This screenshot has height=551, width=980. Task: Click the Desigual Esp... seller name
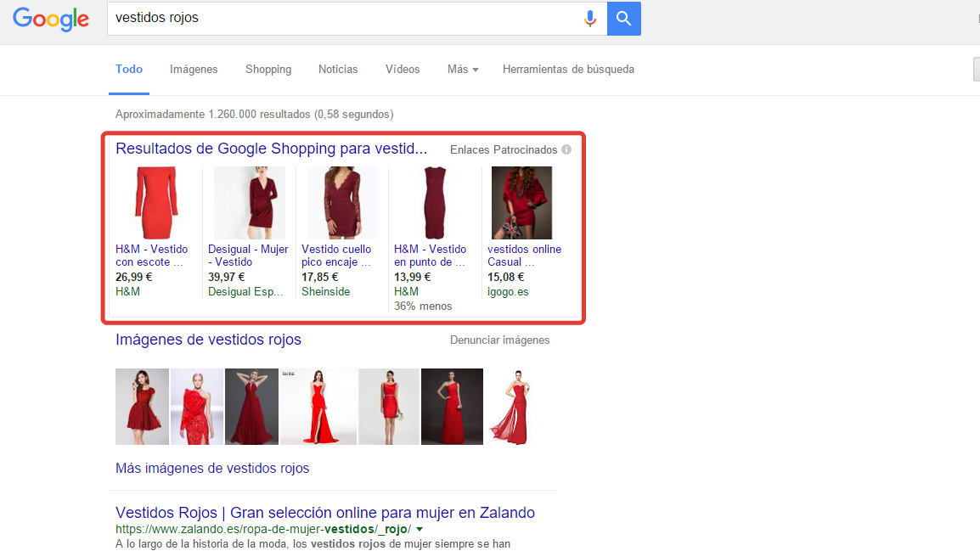coord(245,292)
